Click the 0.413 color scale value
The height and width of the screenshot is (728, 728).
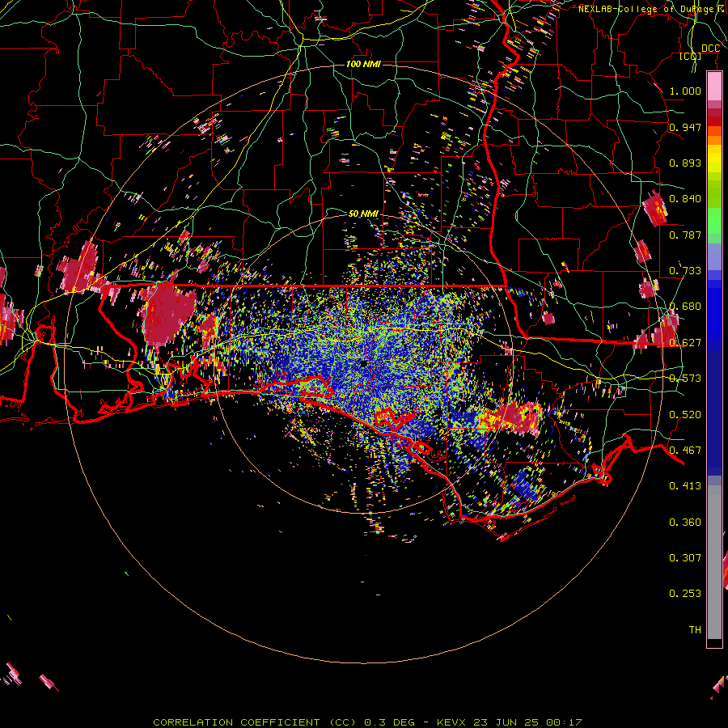click(x=685, y=485)
